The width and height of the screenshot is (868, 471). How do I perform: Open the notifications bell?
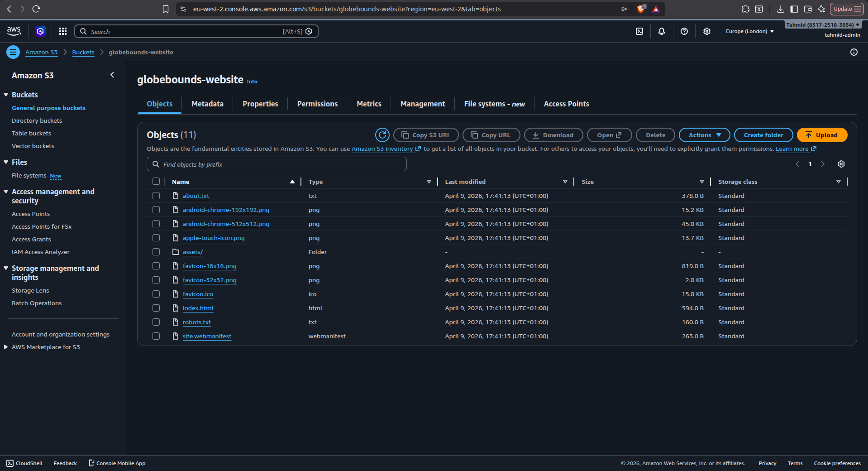tap(662, 31)
